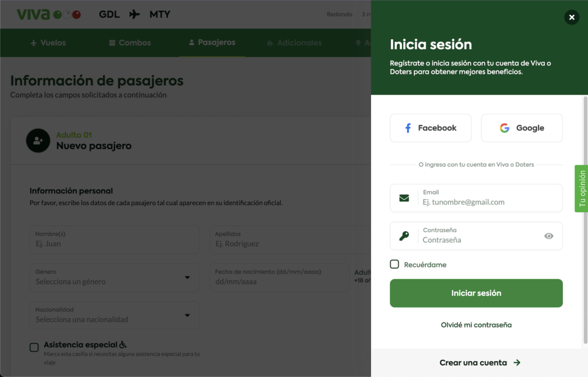Focus the Contraseña password field
This screenshot has width=588, height=377.
tap(476, 236)
